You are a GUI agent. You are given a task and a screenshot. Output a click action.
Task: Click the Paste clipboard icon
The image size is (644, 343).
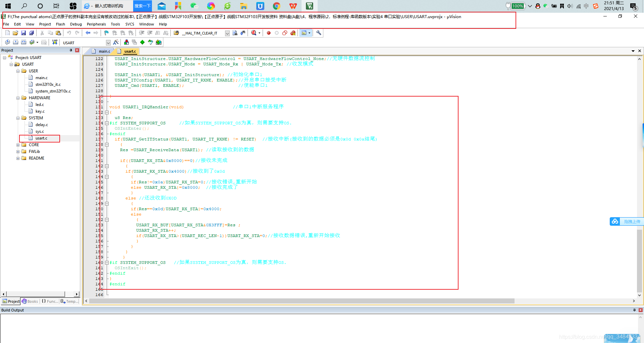[58, 33]
